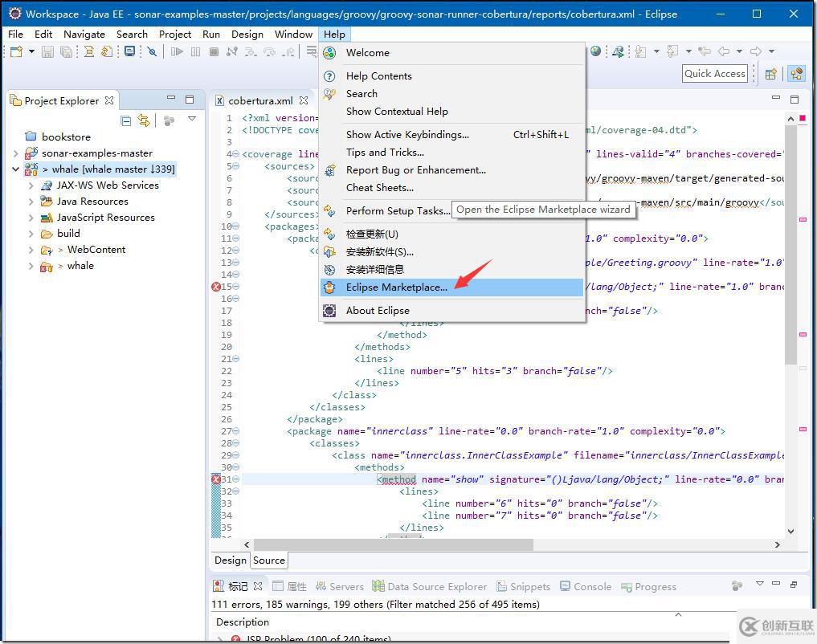Click the Disconnect debug toolbar icon

232,51
